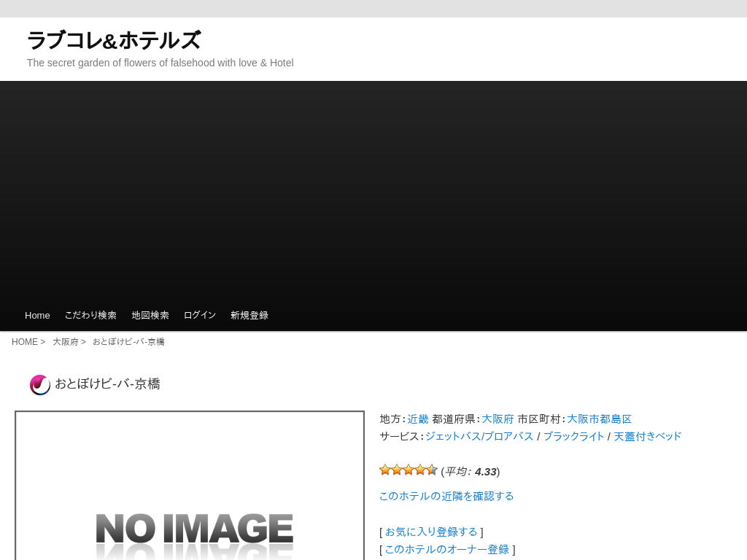The height and width of the screenshot is (560, 747).
Task: Go to Home in navigation bar
Action: point(37,315)
